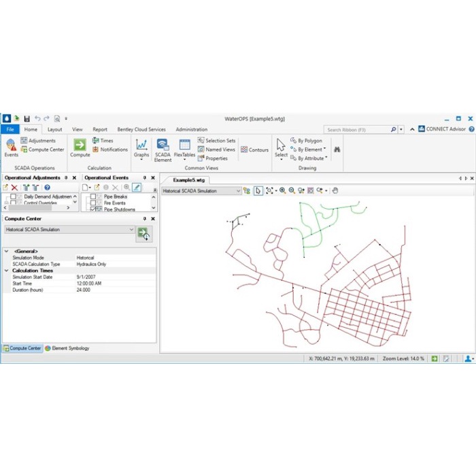Click the Duration value 24.000
The image size is (476, 476).
[x=83, y=290]
